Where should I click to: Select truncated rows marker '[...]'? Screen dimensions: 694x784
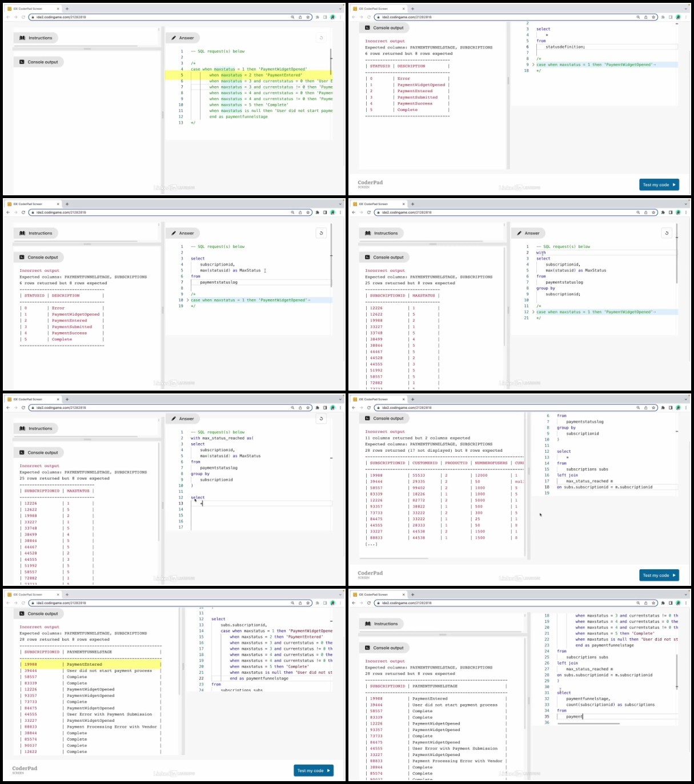pos(371,544)
